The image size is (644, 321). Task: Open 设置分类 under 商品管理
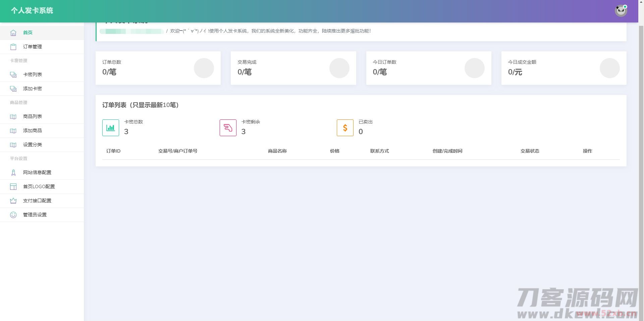32,145
